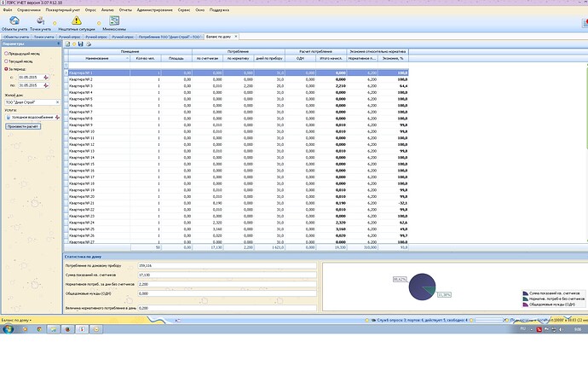Open the Администрирование menu
The height and width of the screenshot is (371, 588).
[x=155, y=10]
